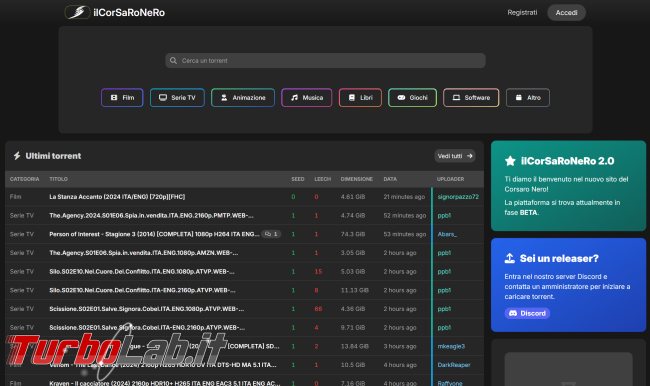Open The.Agency.S01E06 1080p AMZN torrent
This screenshot has height=386, width=650.
tap(143, 253)
